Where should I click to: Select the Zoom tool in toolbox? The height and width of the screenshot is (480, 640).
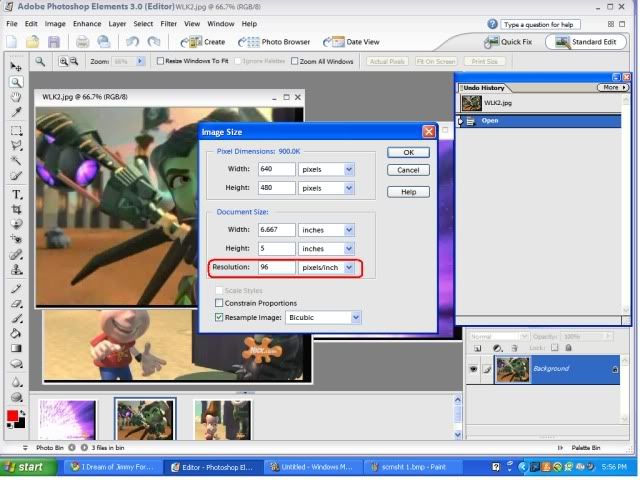tap(17, 82)
